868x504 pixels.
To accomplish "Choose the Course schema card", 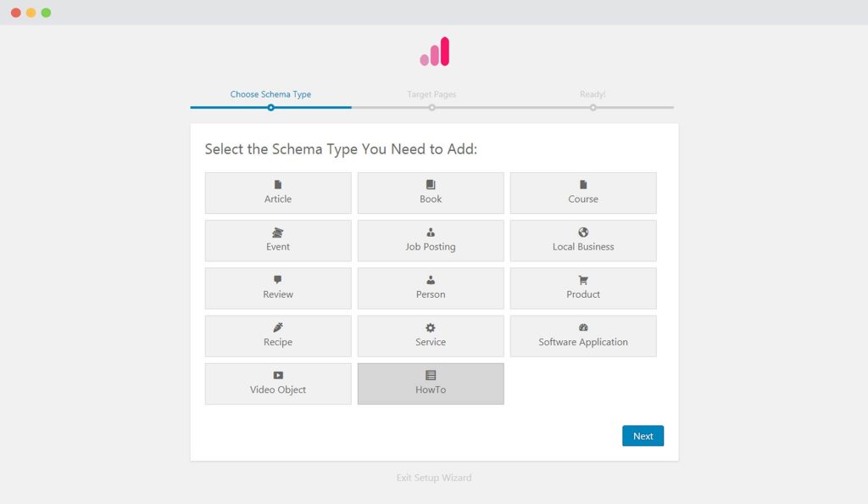I will pos(583,193).
